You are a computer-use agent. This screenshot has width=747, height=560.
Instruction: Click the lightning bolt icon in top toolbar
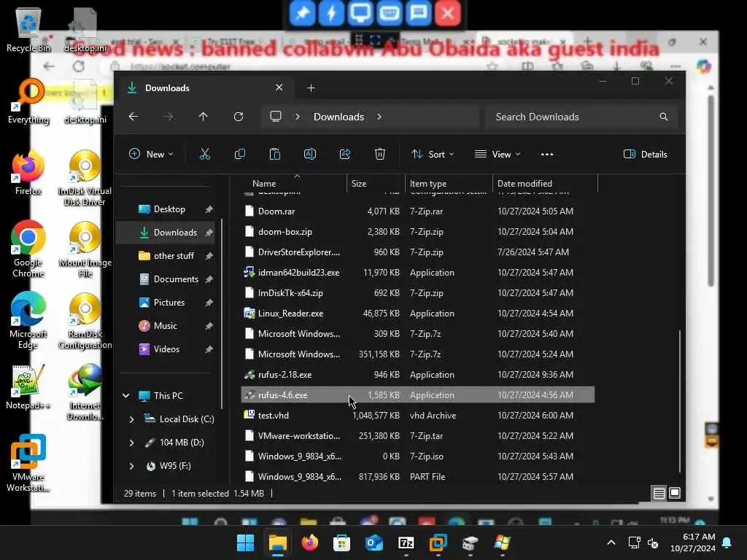click(x=331, y=13)
